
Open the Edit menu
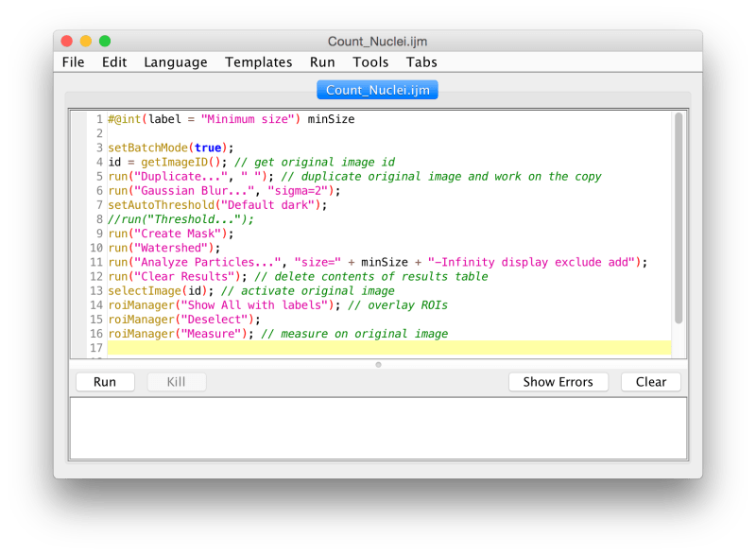[x=113, y=61]
